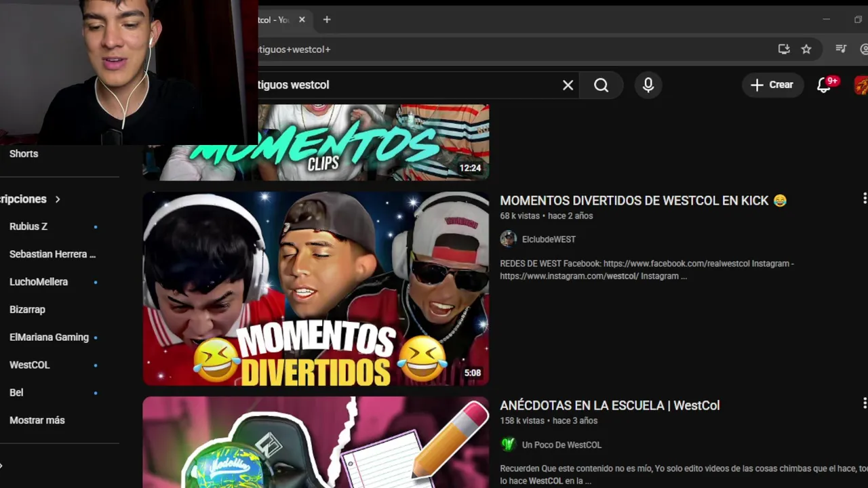The width and height of the screenshot is (868, 488).
Task: Open ElMariana Gaming subscription
Action: pos(49,337)
